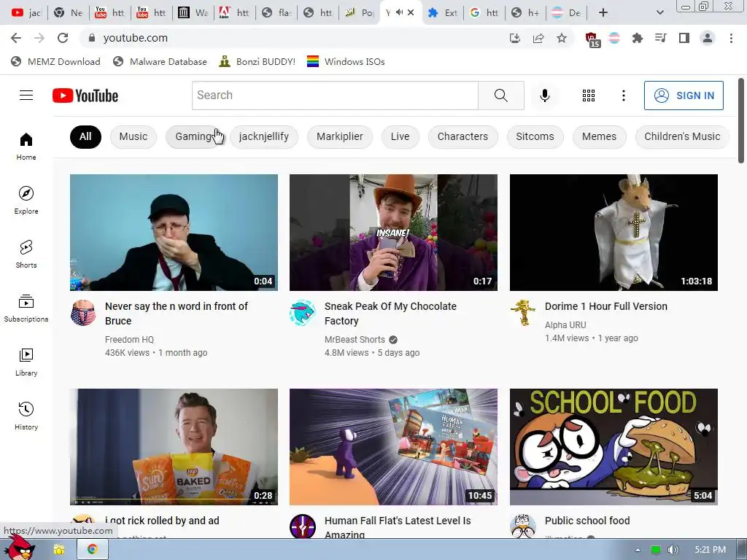Open YouTube settings three-dot menu
The height and width of the screenshot is (560, 747).
click(x=623, y=96)
